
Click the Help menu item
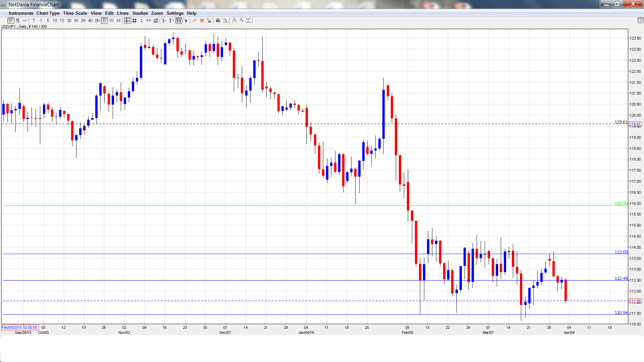tap(192, 13)
